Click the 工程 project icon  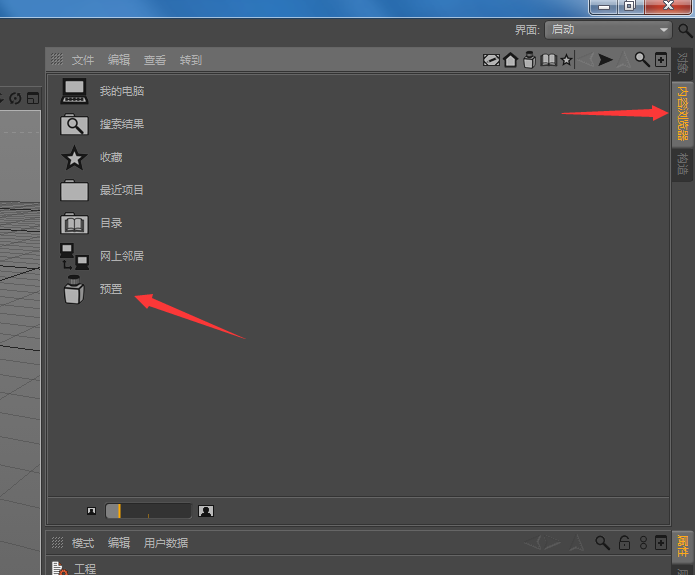(59, 568)
